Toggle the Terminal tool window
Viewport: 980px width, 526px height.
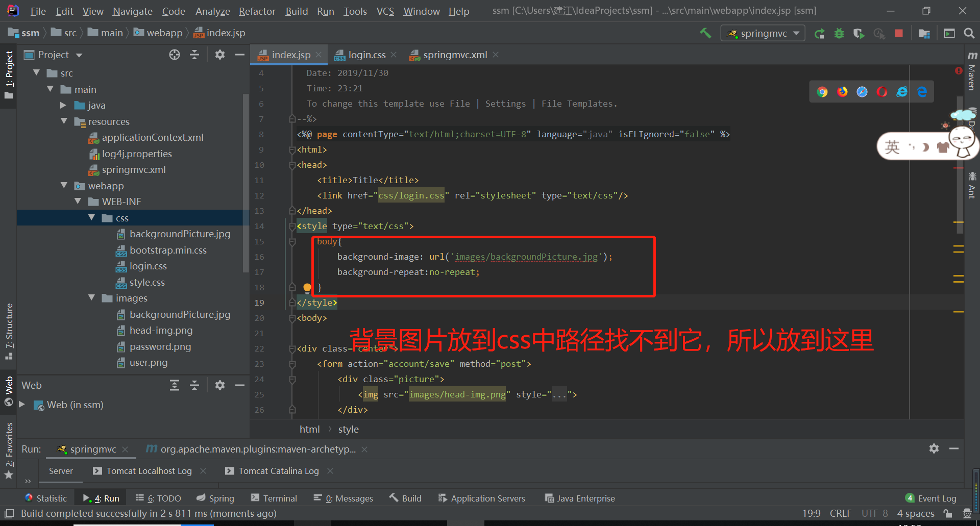pos(279,498)
